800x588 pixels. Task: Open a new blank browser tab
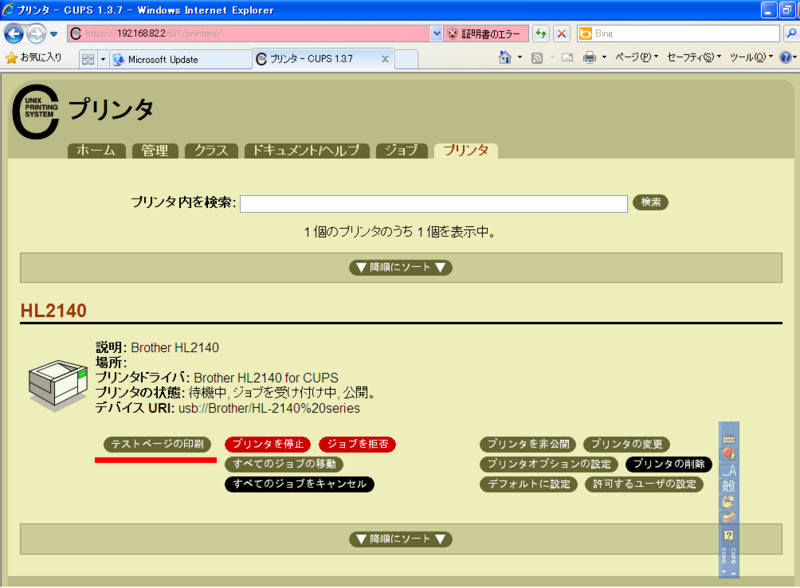click(406, 59)
